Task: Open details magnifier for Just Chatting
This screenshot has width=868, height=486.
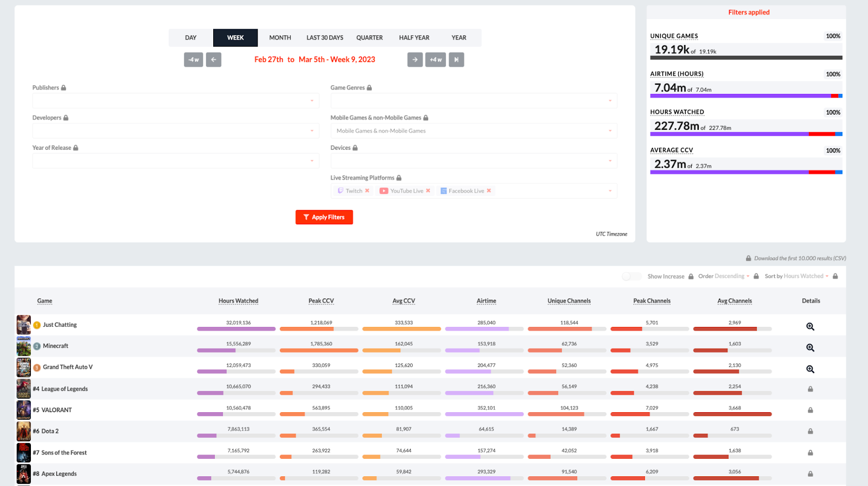Action: click(x=810, y=326)
